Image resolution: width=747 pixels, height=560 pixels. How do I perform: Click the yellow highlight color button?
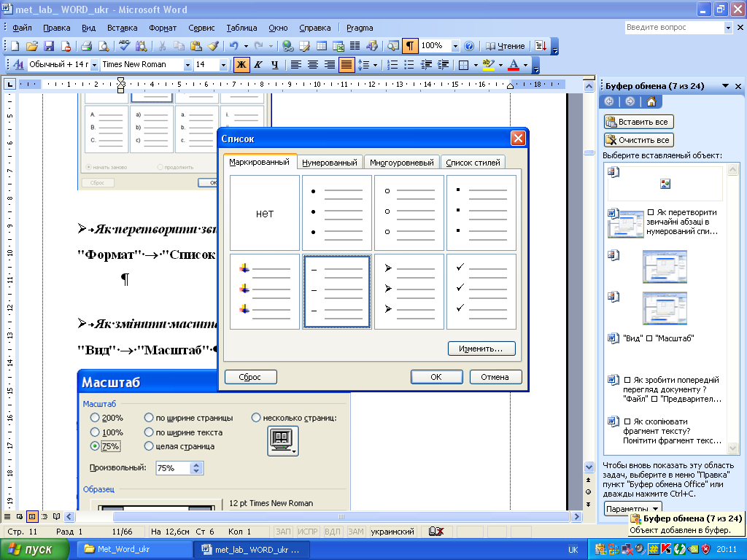[488, 65]
